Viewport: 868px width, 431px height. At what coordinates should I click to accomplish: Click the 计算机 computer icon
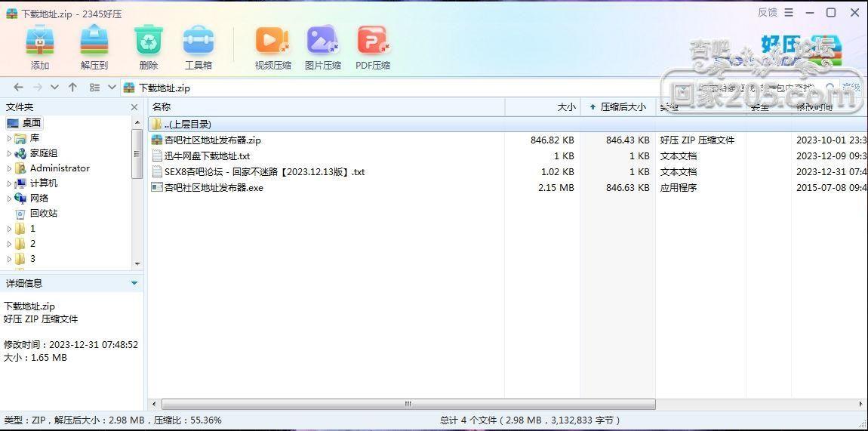click(x=20, y=183)
